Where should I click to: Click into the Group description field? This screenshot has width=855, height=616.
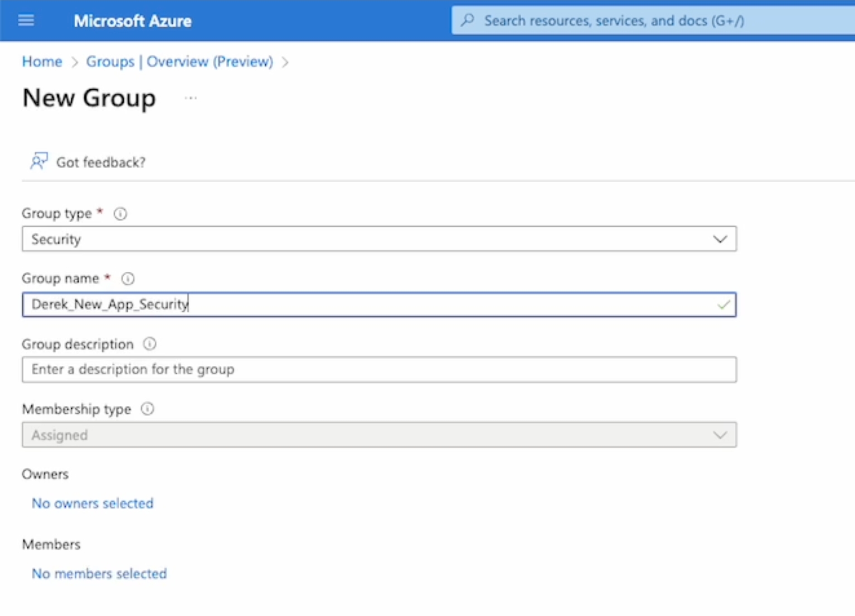point(379,370)
